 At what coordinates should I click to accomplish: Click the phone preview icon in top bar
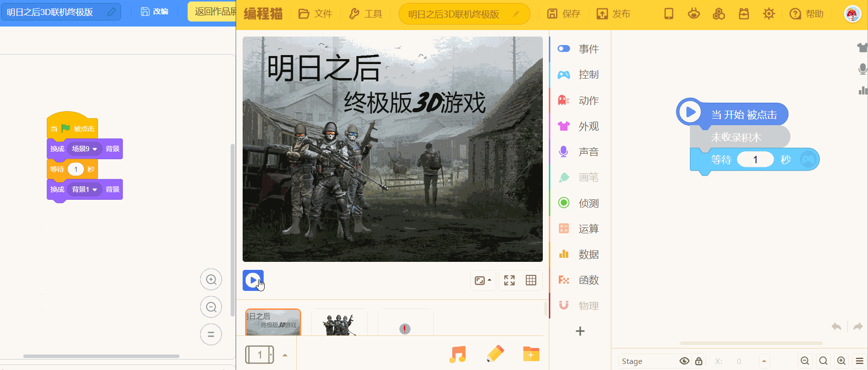point(669,14)
